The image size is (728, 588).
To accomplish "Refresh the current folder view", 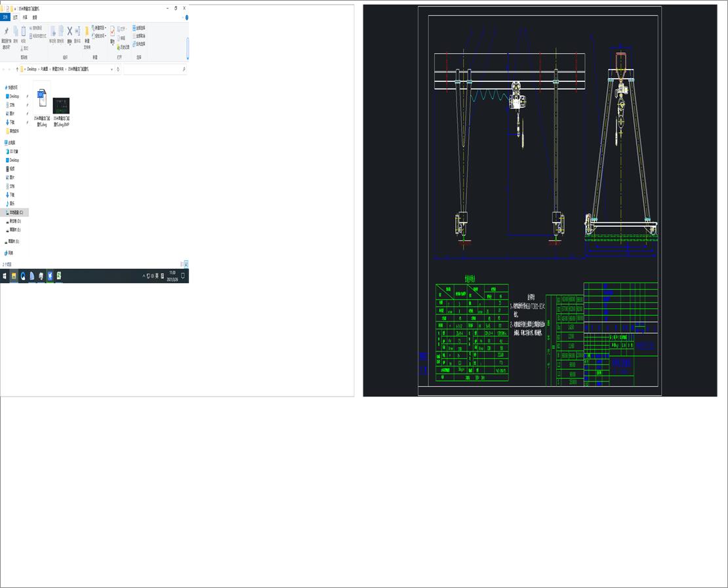I will (119, 69).
